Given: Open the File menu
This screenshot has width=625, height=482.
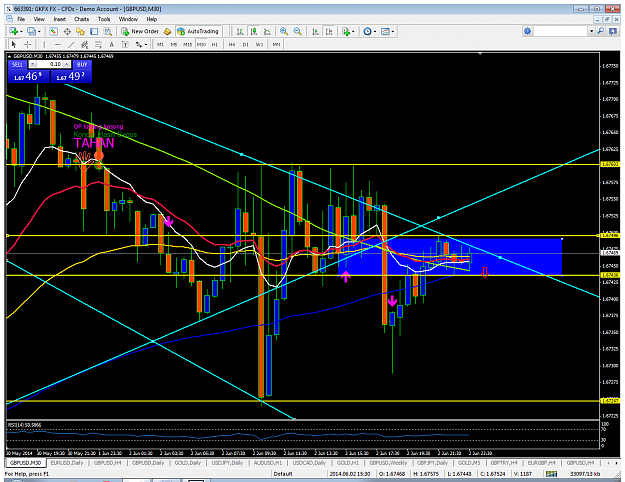Looking at the screenshot, I should (21, 19).
